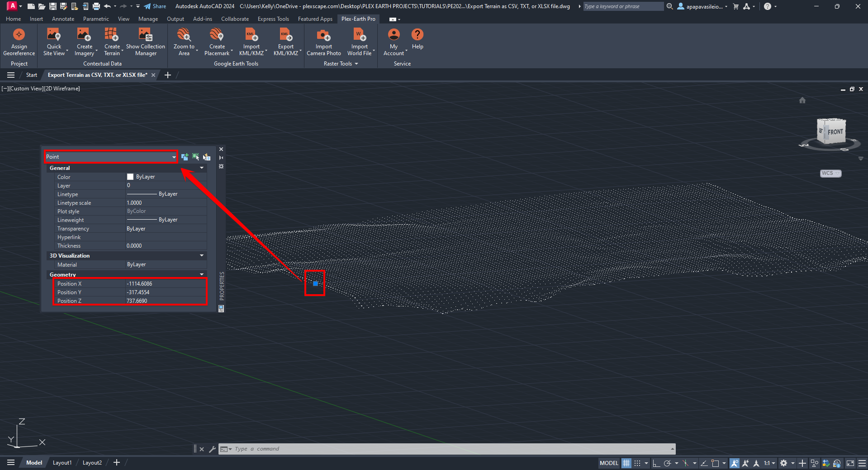Screen dimensions: 868x470
Task: Open the WCS coordinate system dropdown
Action: point(831,173)
